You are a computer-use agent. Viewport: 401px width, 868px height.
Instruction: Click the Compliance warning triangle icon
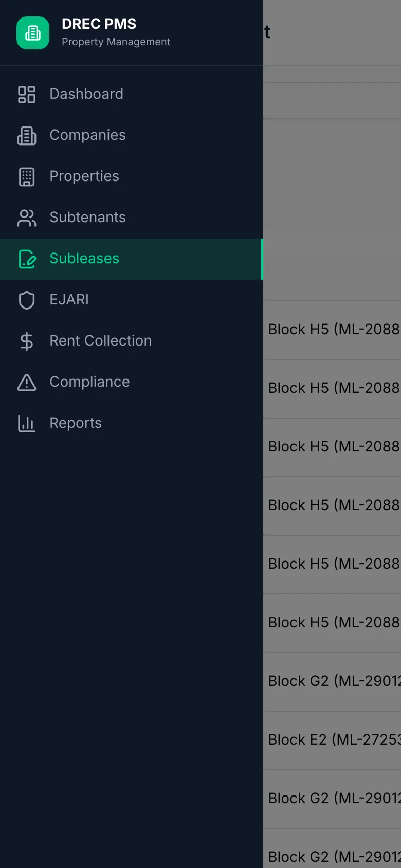27,383
